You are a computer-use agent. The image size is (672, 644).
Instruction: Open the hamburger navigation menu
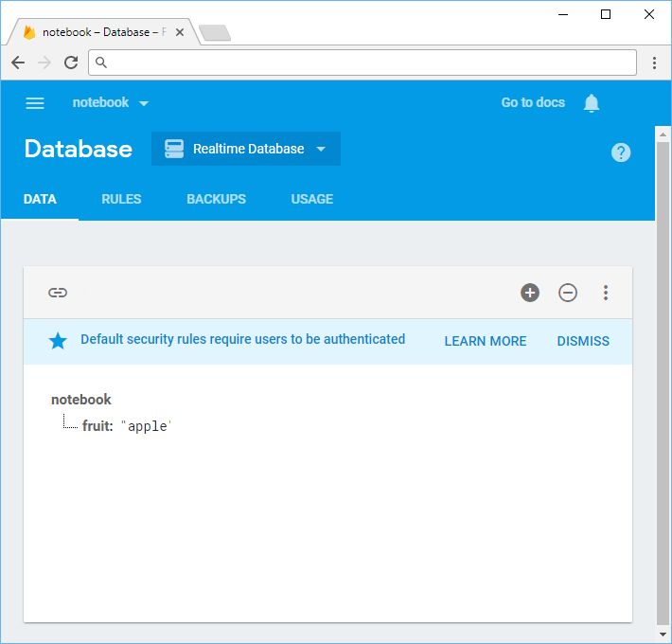pos(35,103)
